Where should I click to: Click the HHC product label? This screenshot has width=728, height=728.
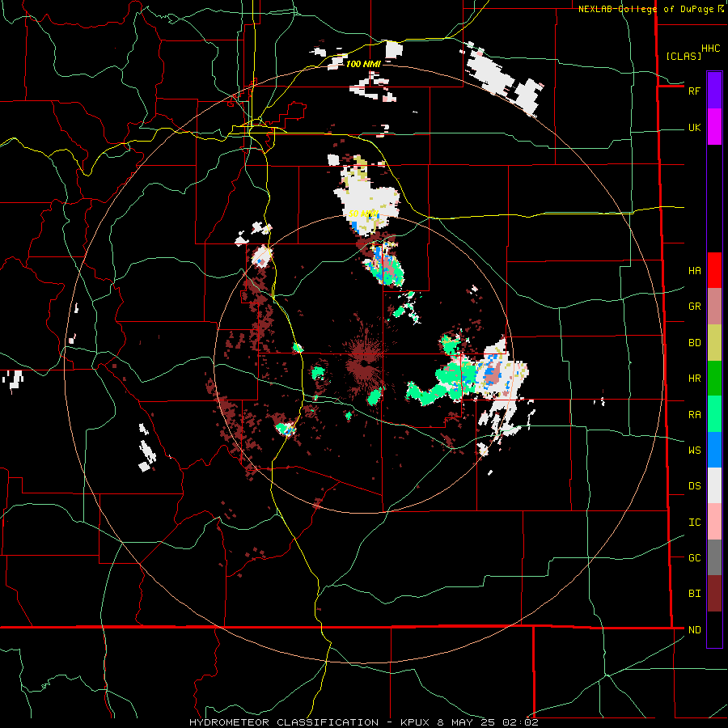pyautogui.click(x=711, y=49)
